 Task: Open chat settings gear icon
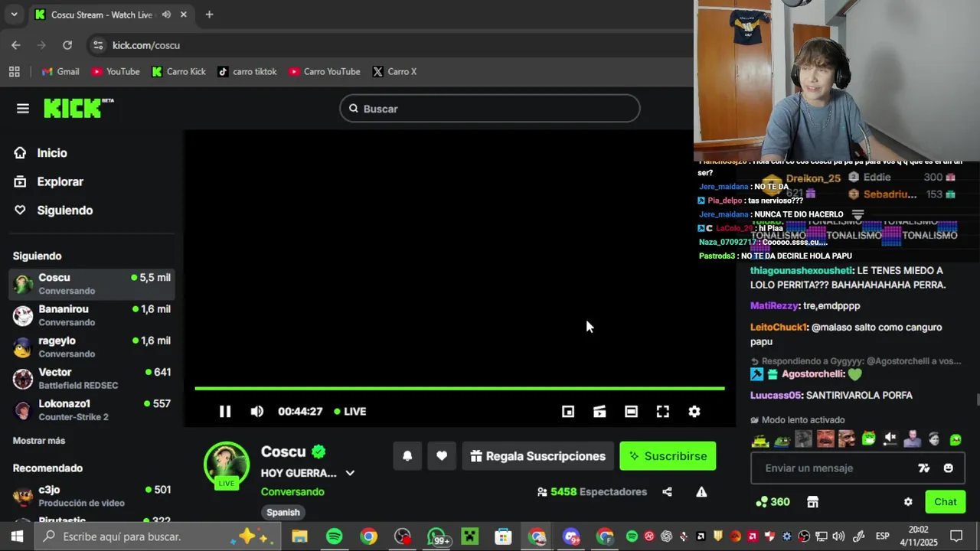point(908,502)
